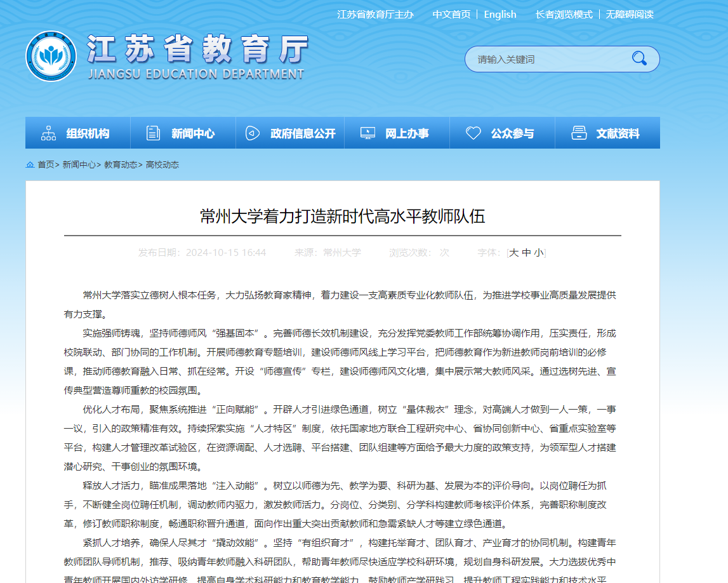The image size is (728, 583).
Task: Click the document icon beside 新闻中心
Action: pyautogui.click(x=153, y=133)
